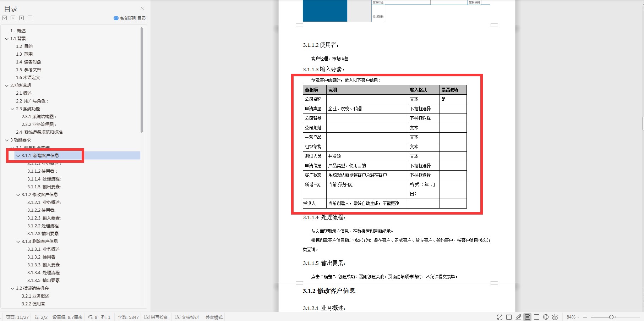This screenshot has height=321, width=644.
Task: Click 节: 2/2 in status bar
Action: [x=41, y=317]
